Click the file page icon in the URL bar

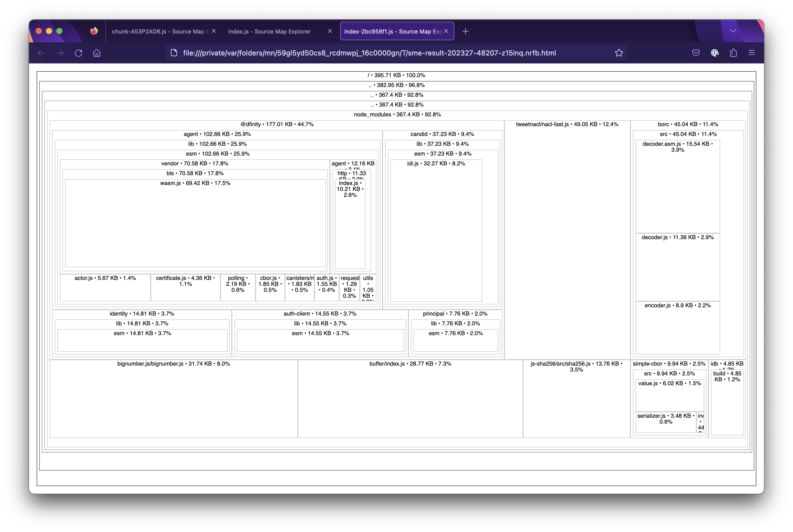click(174, 53)
